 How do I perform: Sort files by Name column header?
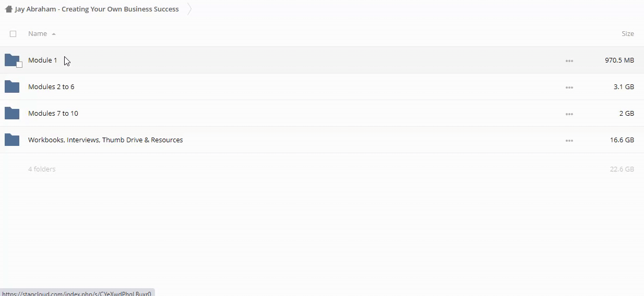pyautogui.click(x=38, y=34)
